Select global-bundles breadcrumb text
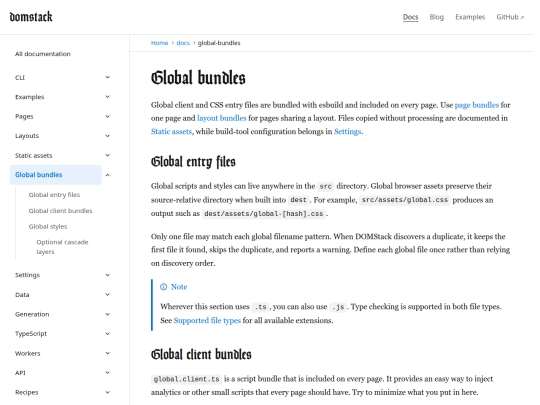The height and width of the screenshot is (405, 540). coord(219,43)
